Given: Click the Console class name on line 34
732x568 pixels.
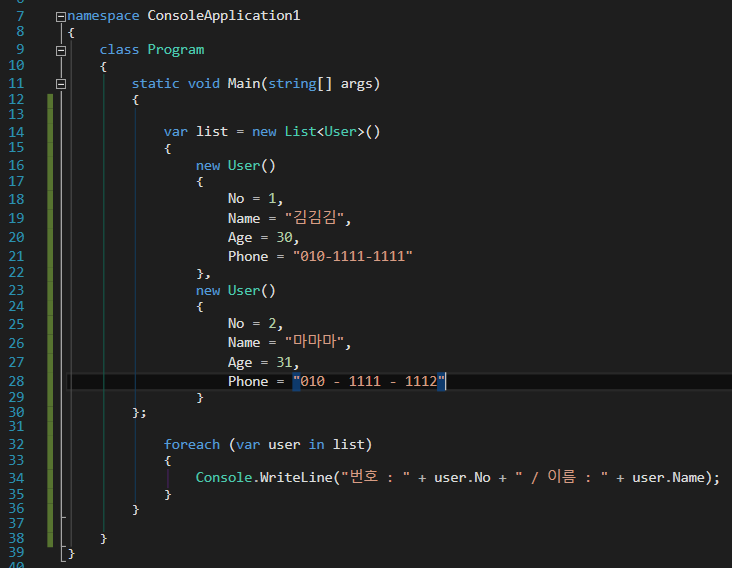Looking at the screenshot, I should click(x=224, y=477).
